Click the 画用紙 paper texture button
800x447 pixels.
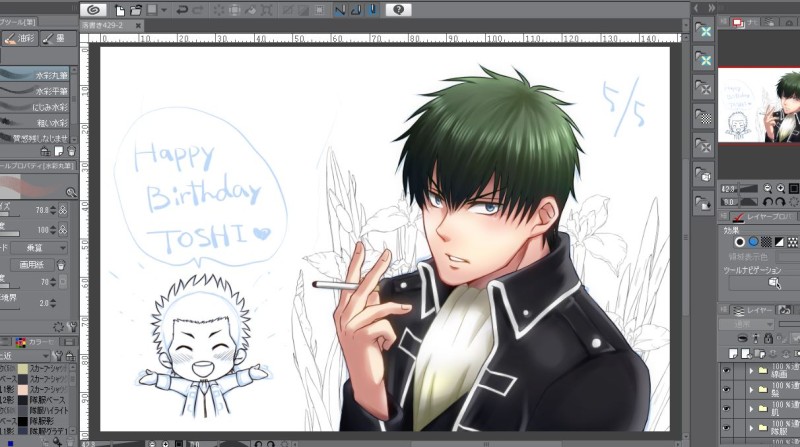click(x=32, y=265)
